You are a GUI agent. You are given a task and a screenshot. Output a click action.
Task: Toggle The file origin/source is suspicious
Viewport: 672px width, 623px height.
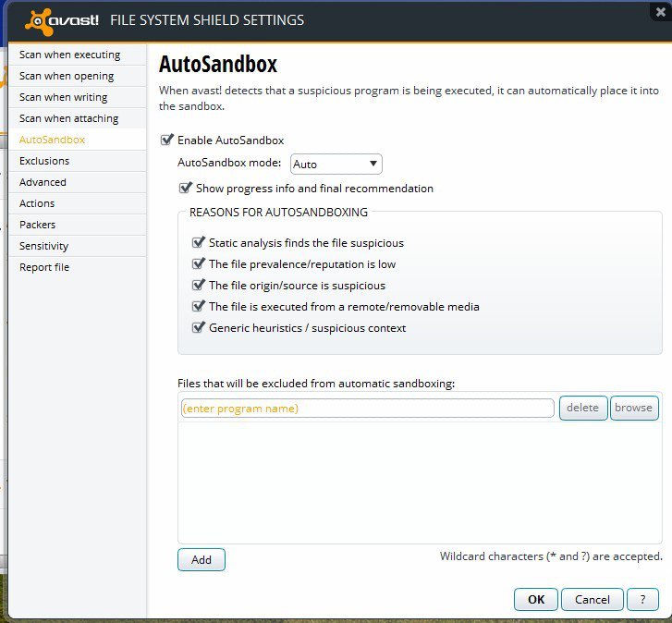(199, 285)
